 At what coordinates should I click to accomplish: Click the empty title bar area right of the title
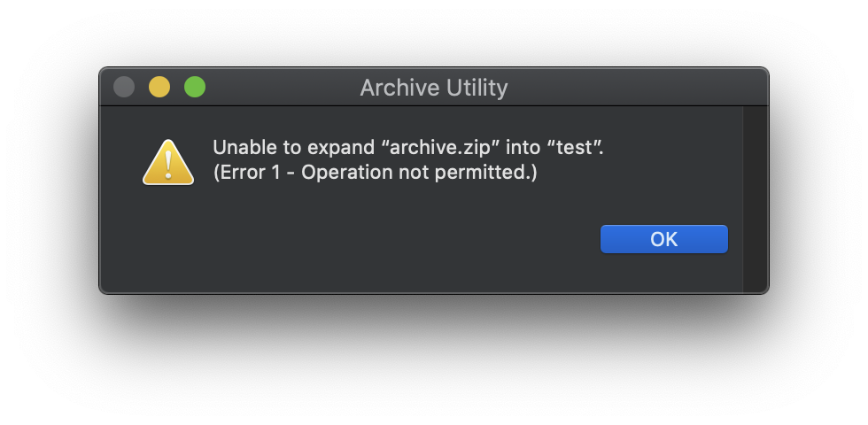[637, 87]
